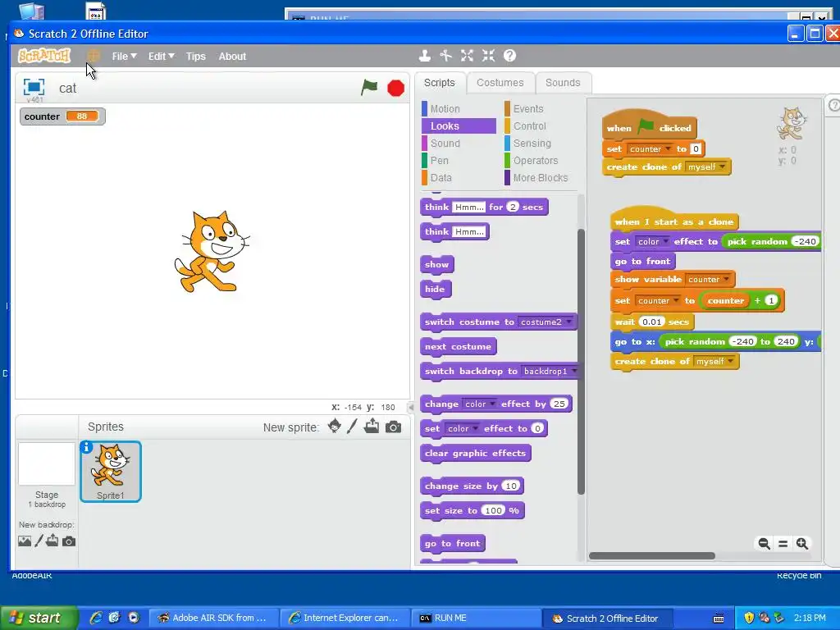
Task: Choose new sprite from library
Action: click(335, 427)
